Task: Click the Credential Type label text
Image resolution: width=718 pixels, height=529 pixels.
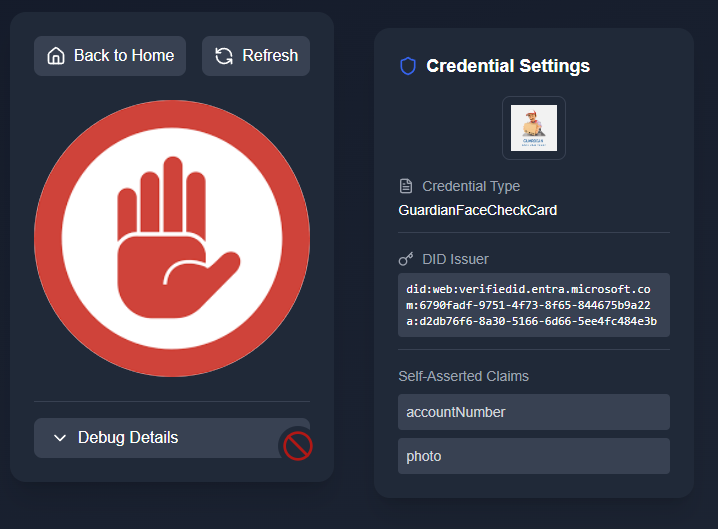Action: coord(471,186)
